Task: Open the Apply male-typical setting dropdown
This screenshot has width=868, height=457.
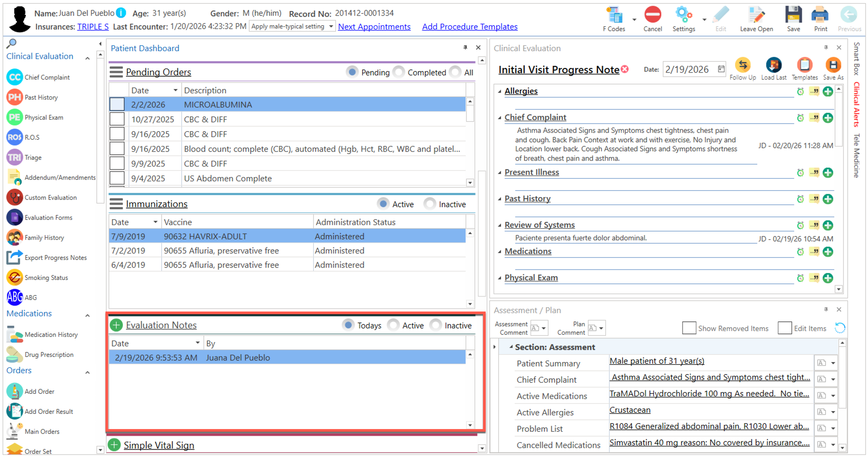Action: [331, 26]
